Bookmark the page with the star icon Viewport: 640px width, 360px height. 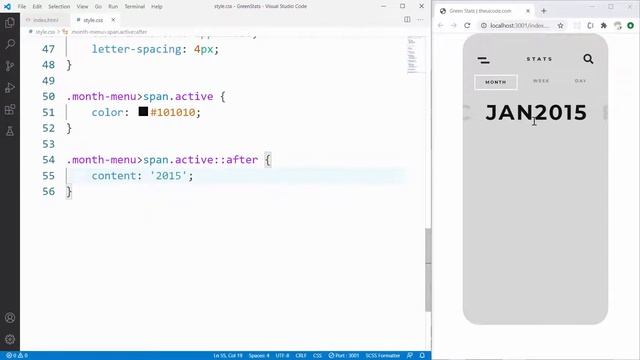pos(560,25)
